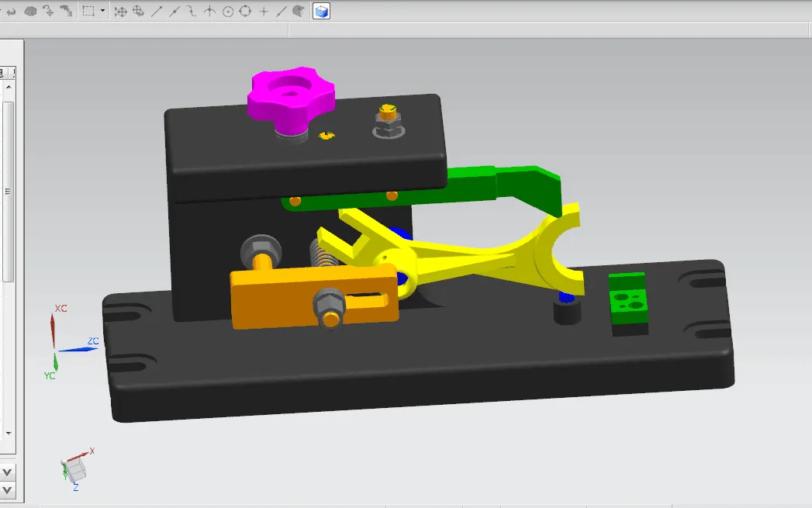Enable the Arc Center snap icon

(228, 11)
